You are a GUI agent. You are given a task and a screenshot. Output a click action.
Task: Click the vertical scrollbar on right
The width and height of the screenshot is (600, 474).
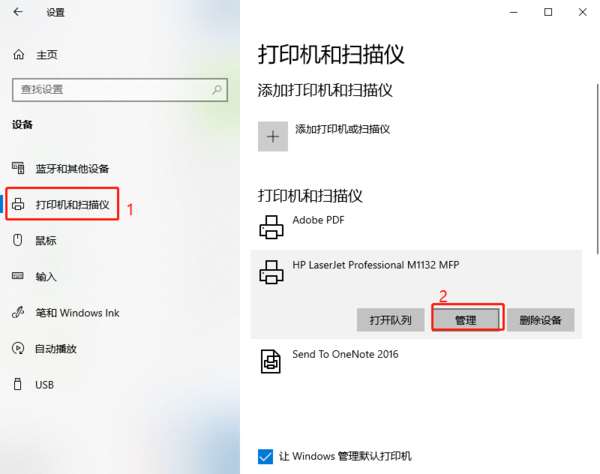(x=597, y=168)
